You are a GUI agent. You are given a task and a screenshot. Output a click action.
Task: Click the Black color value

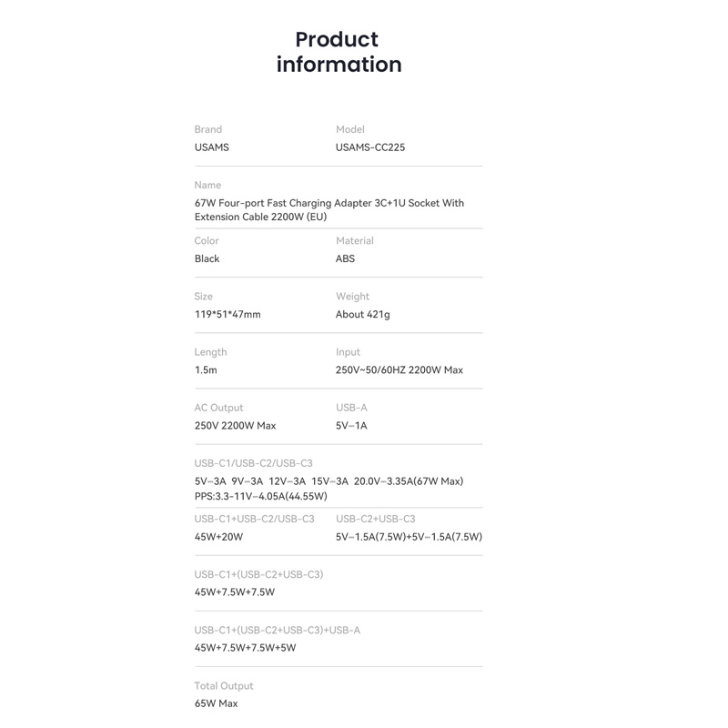[x=207, y=258]
